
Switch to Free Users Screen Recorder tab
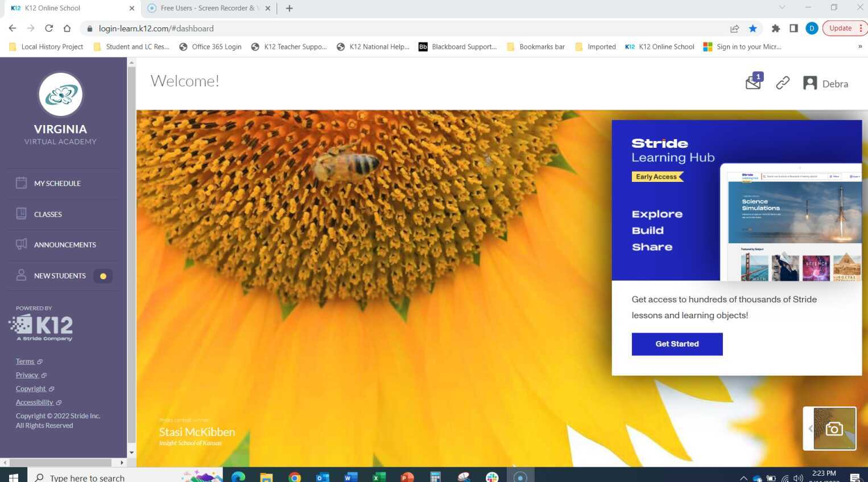point(204,8)
